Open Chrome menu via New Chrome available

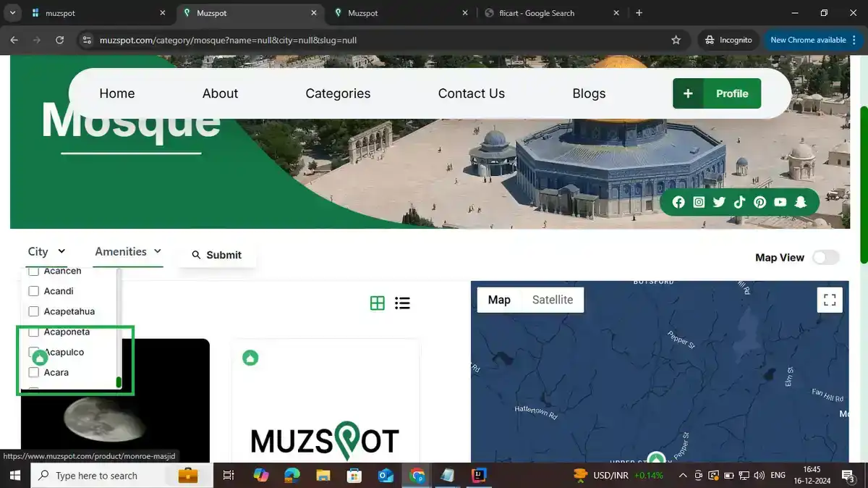coord(813,40)
